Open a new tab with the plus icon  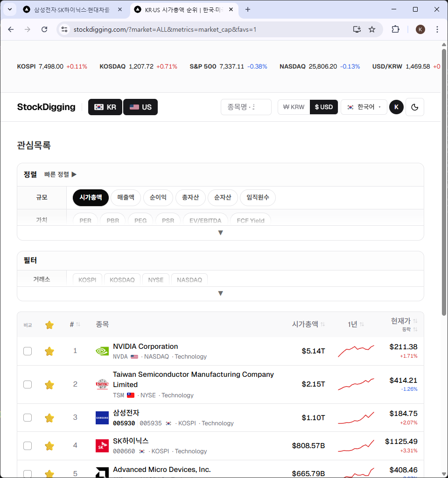pyautogui.click(x=248, y=9)
